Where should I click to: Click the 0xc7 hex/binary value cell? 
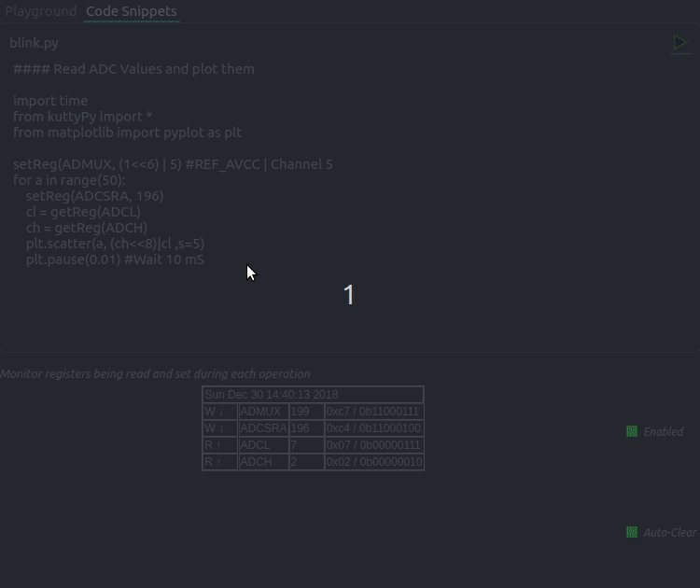pyautogui.click(x=372, y=412)
